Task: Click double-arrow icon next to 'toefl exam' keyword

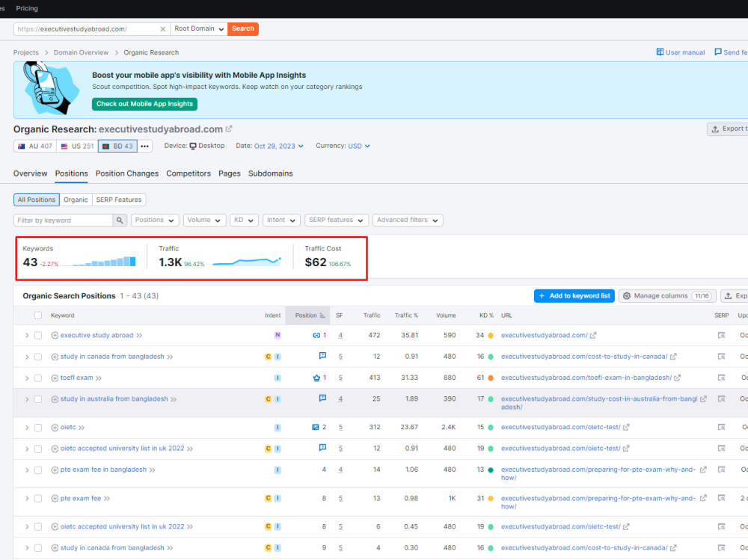Action: (x=99, y=378)
